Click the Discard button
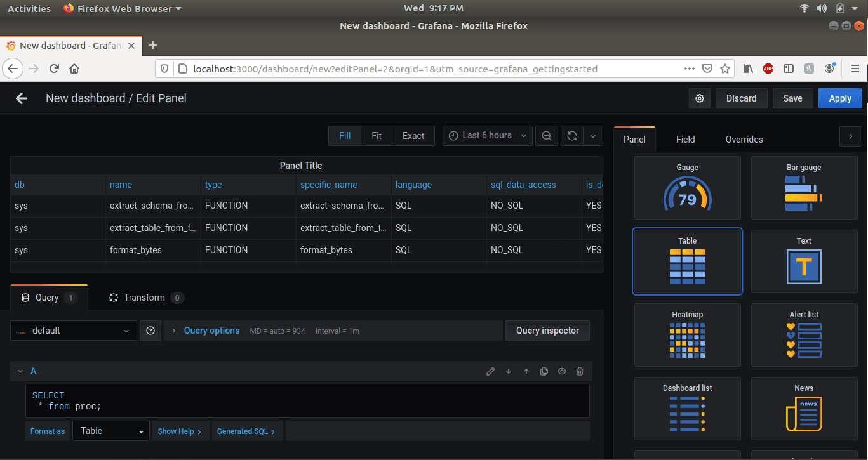 click(x=742, y=98)
